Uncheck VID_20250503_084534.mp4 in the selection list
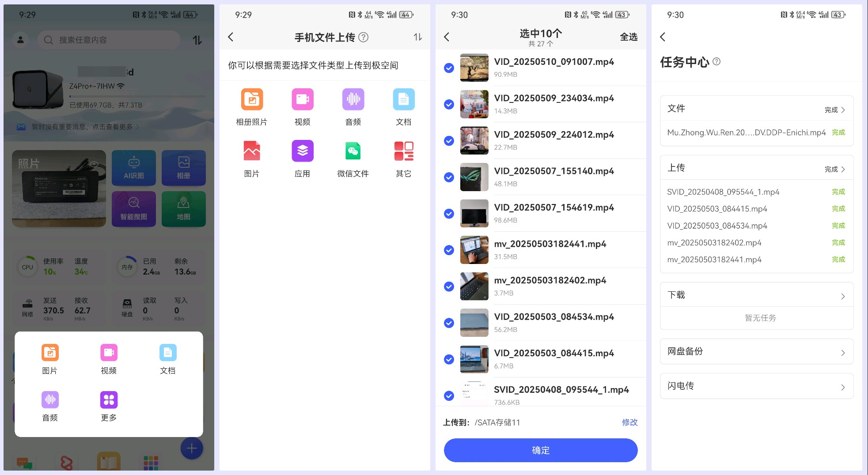This screenshot has width=868, height=475. click(x=449, y=323)
